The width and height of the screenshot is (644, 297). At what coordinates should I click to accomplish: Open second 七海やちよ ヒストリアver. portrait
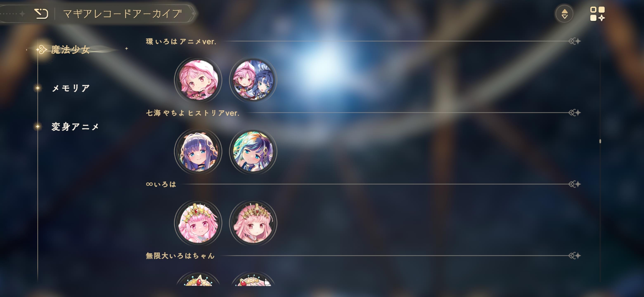(x=253, y=151)
